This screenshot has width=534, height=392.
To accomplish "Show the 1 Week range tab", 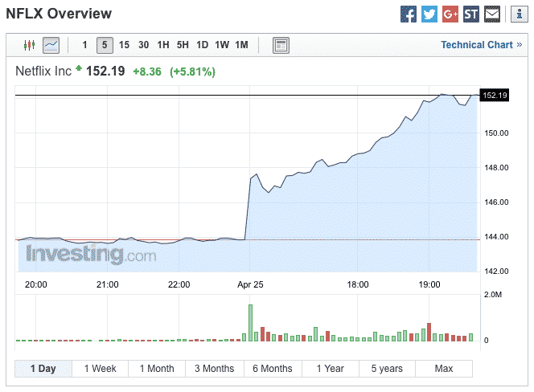I will (101, 369).
